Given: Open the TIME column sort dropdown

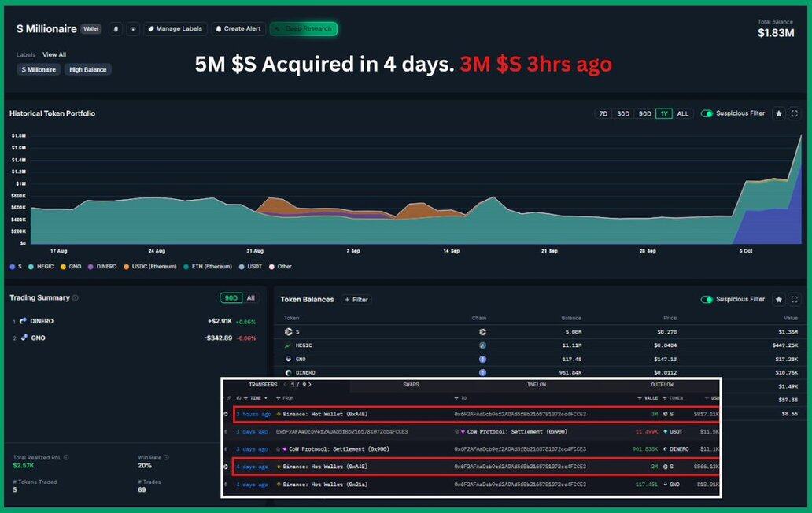Looking at the screenshot, I should [265, 398].
